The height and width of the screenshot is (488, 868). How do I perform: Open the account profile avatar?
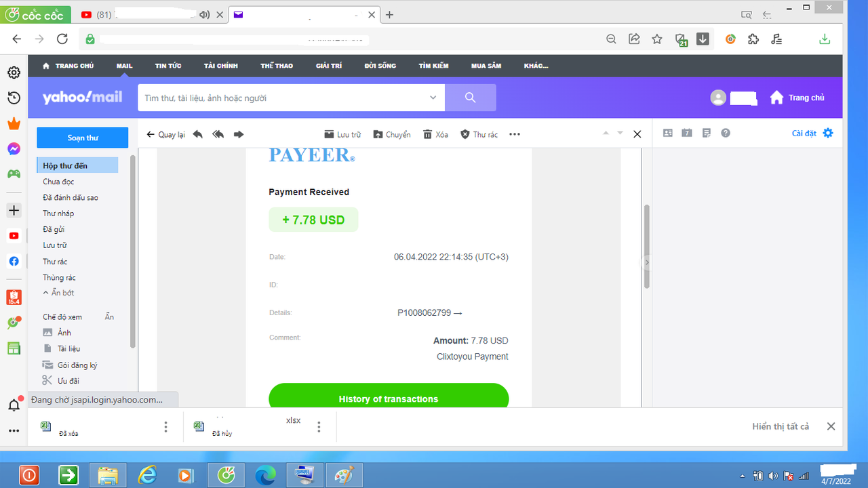tap(718, 98)
